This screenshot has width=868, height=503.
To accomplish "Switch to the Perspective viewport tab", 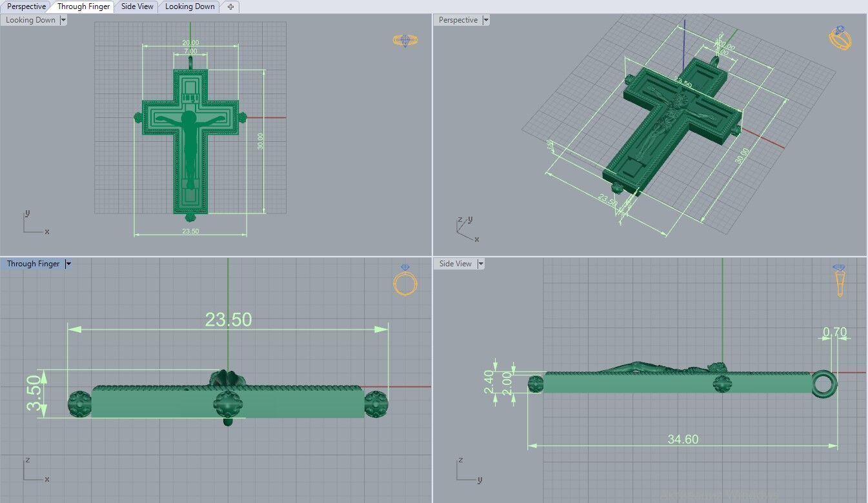I will click(x=26, y=6).
